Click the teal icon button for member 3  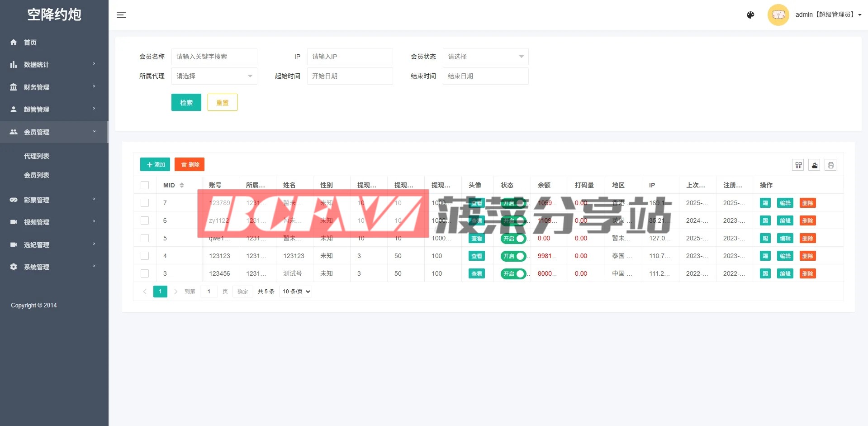click(765, 273)
